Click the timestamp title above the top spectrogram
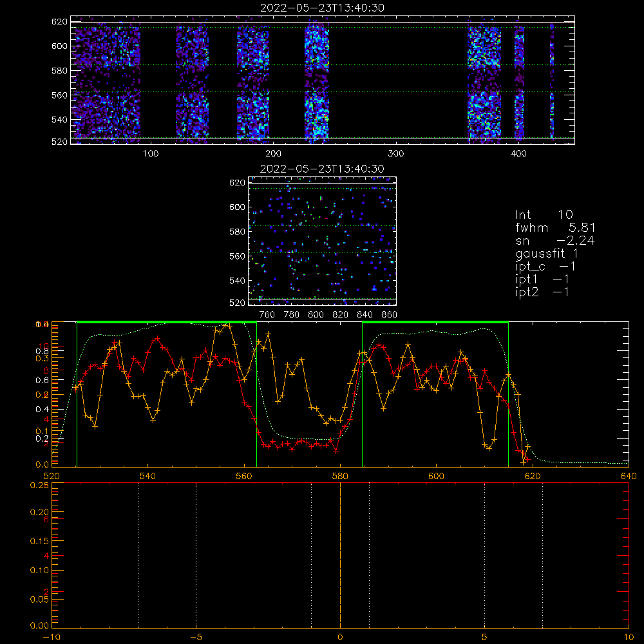 pos(323,8)
